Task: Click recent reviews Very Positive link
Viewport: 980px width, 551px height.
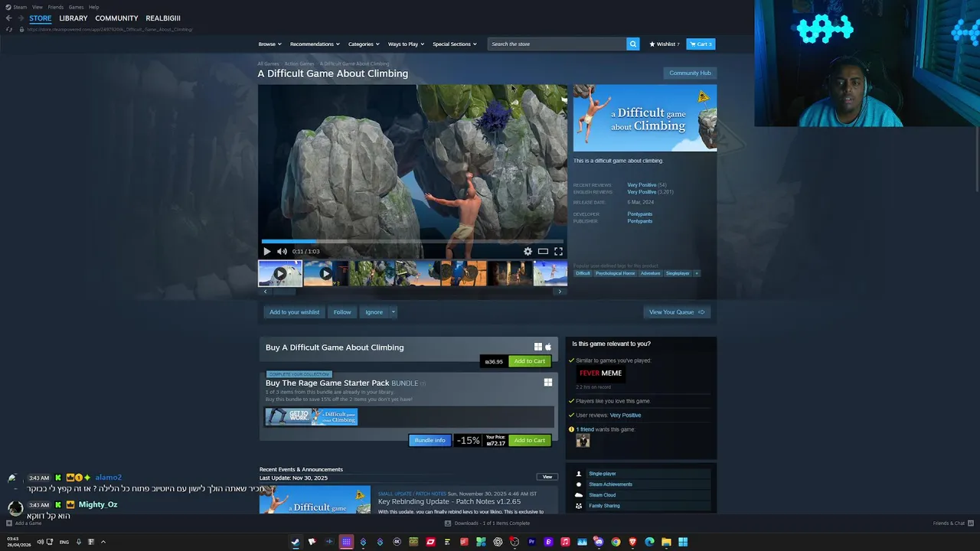Action: coord(642,185)
